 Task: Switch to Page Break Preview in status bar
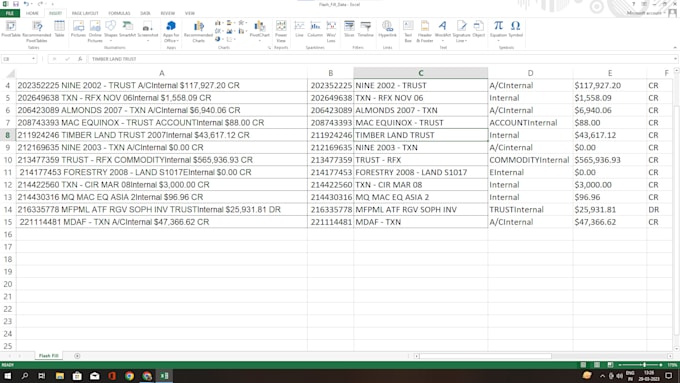point(610,365)
